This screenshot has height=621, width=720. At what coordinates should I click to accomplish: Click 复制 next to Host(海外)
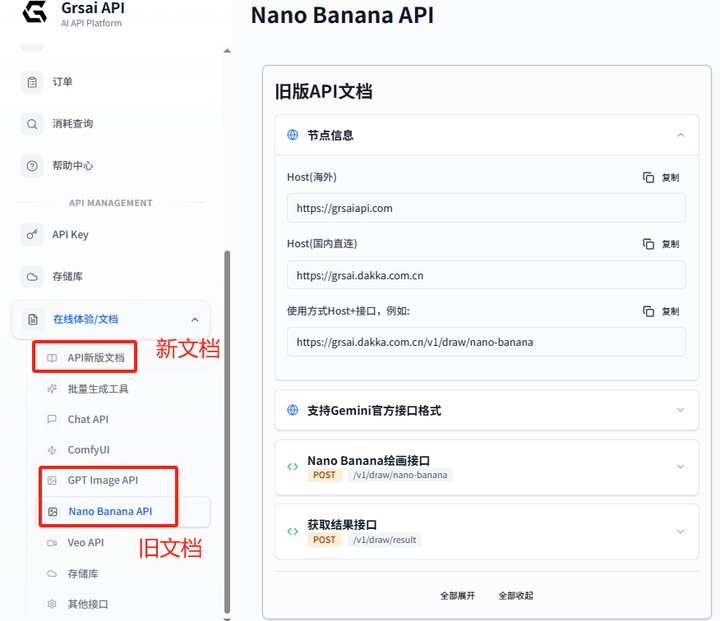coord(670,178)
